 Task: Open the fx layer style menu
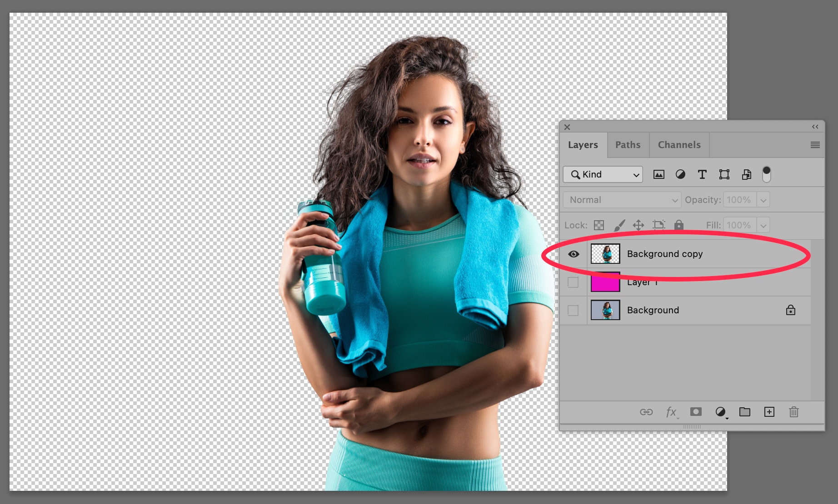(x=671, y=412)
